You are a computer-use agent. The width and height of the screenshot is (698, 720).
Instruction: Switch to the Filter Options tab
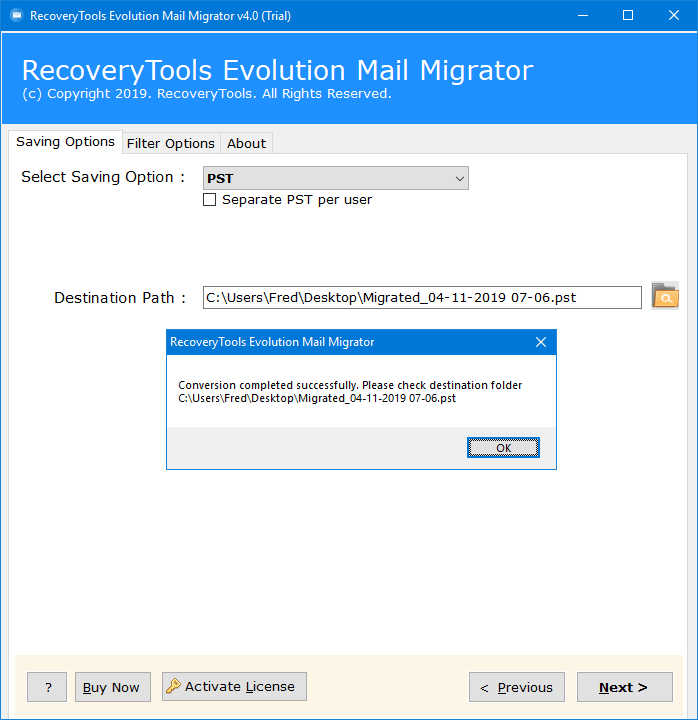(171, 143)
